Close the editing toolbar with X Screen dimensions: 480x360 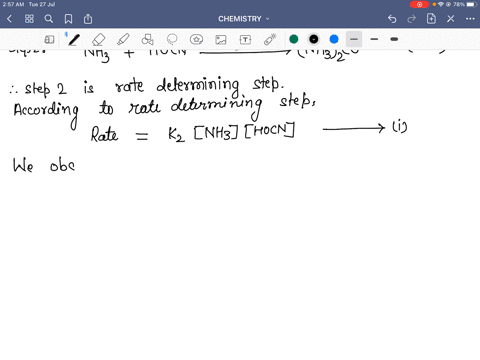pos(451,19)
